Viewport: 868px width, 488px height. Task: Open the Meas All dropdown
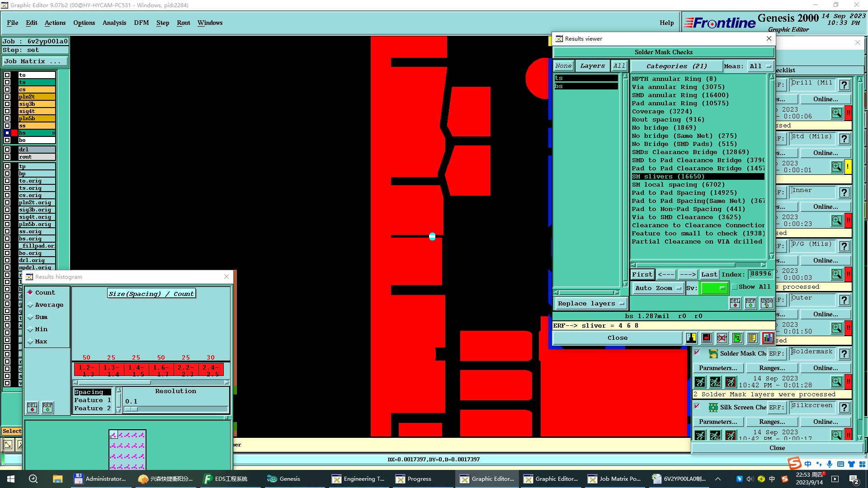(x=760, y=66)
